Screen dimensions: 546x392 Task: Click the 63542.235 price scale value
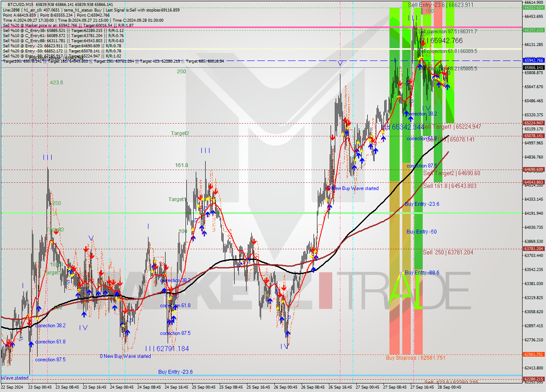pos(534,269)
